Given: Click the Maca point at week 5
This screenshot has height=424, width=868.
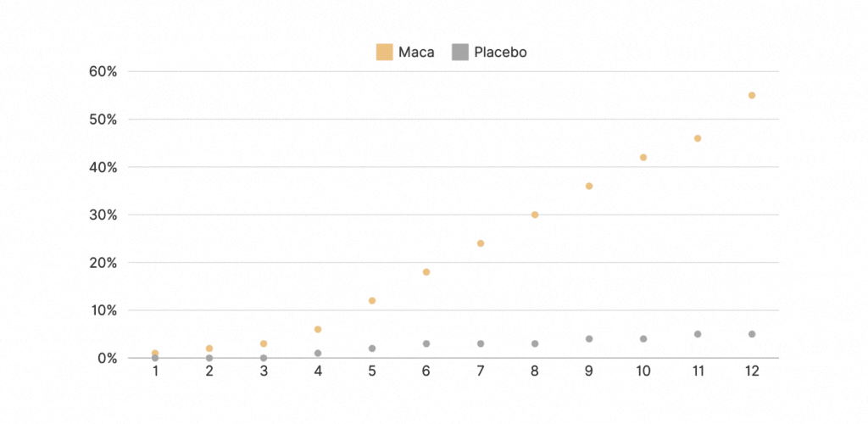Looking at the screenshot, I should 372,301.
